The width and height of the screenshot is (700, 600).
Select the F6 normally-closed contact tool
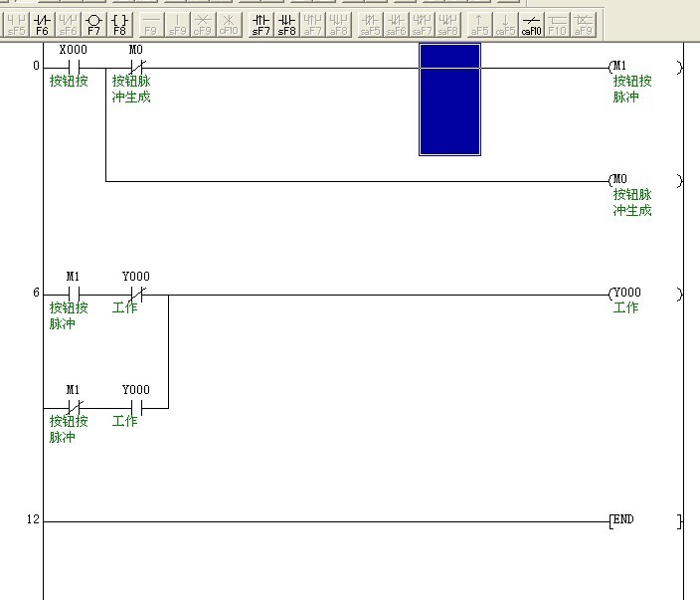[x=42, y=24]
